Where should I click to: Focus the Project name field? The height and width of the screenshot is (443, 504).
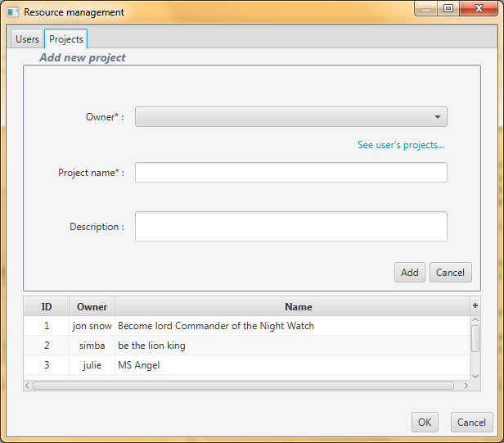click(291, 173)
